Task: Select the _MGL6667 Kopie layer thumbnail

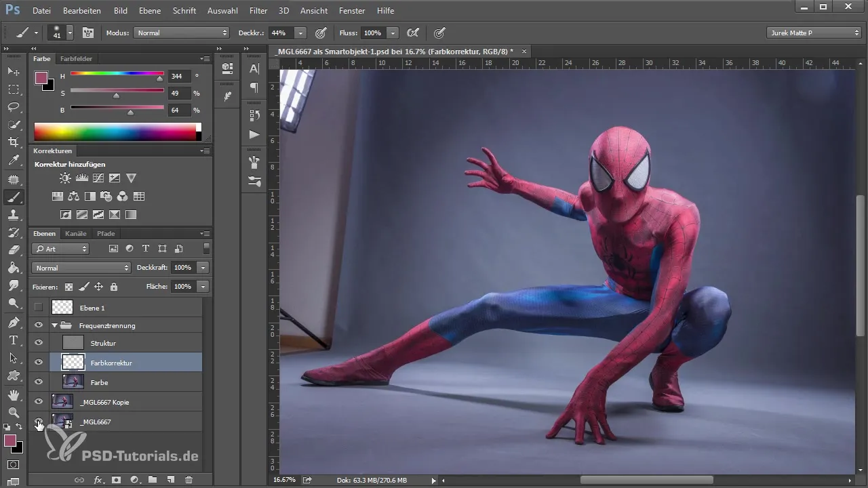Action: click(63, 401)
